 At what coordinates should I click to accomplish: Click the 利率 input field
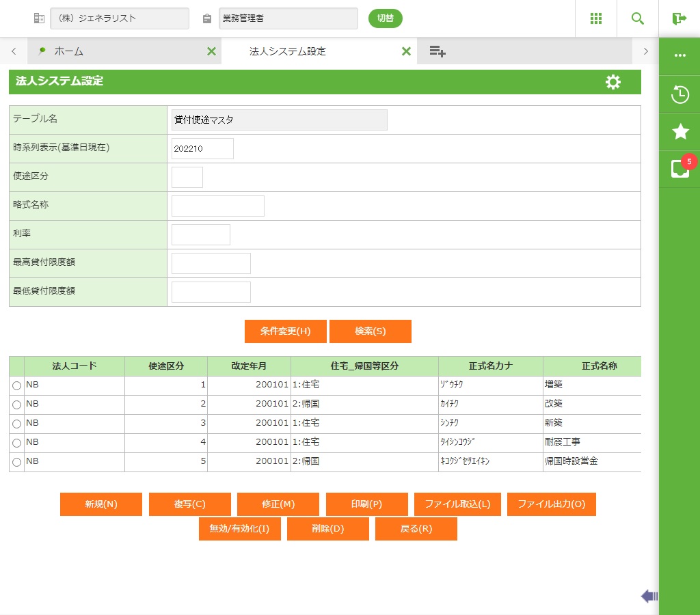201,234
